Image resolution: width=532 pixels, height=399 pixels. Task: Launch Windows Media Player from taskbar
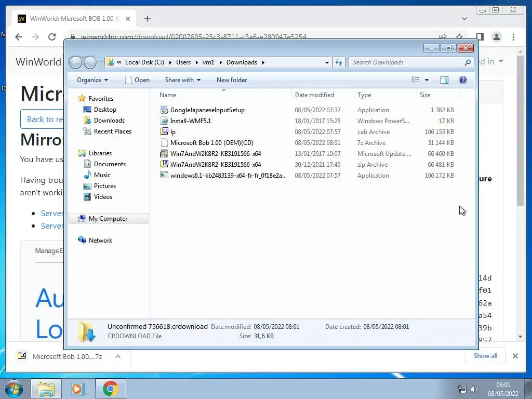tap(78, 389)
